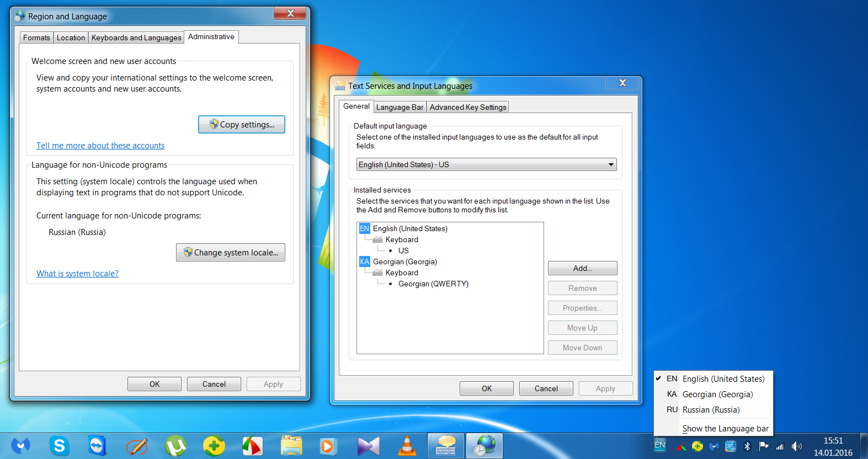Switch to Text Services taskbar button

pos(446,446)
